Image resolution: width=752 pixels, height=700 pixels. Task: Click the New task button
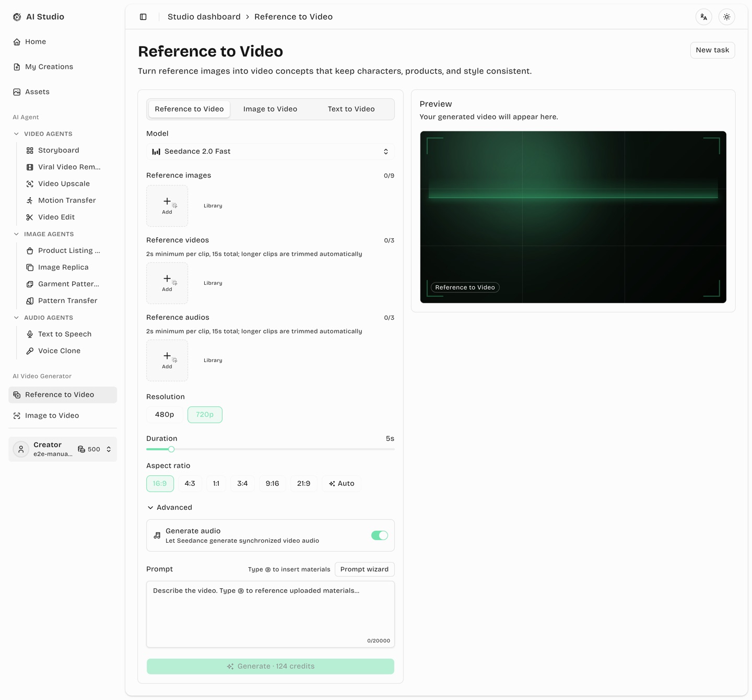(x=712, y=50)
